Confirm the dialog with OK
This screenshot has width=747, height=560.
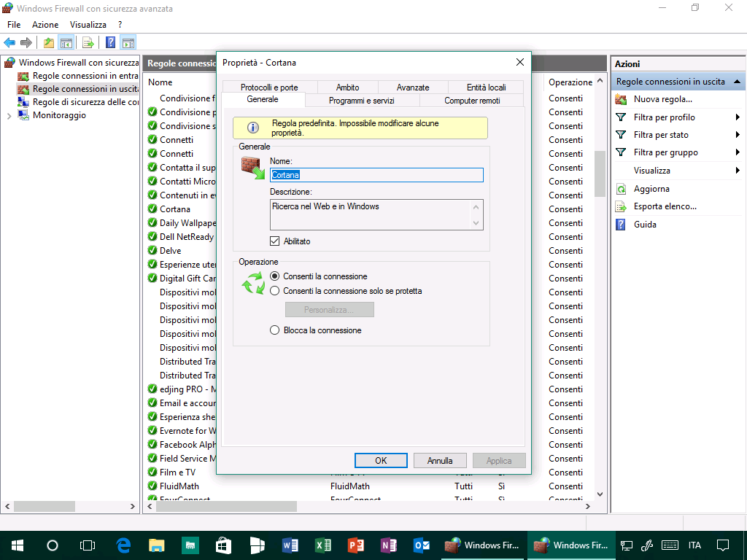click(x=381, y=461)
